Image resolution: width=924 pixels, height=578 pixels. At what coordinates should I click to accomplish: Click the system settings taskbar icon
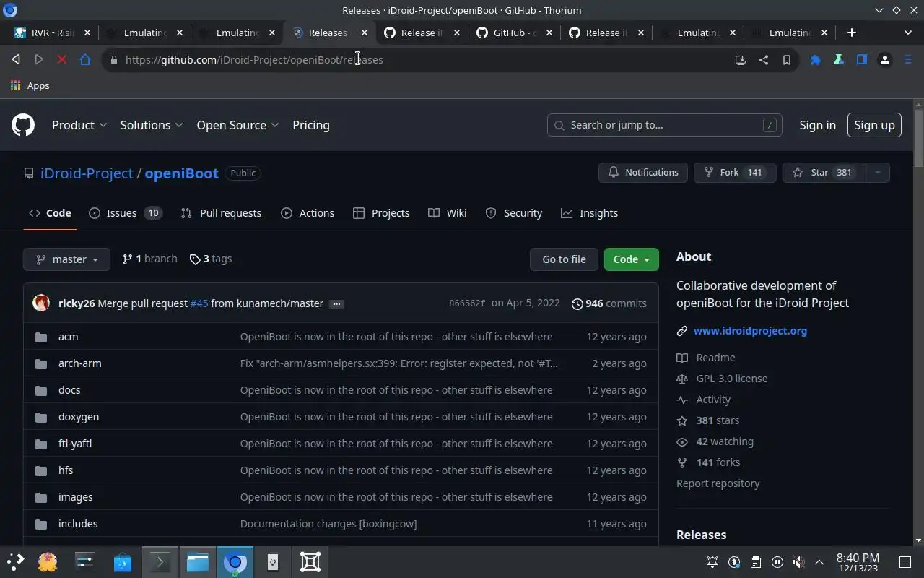click(x=85, y=562)
